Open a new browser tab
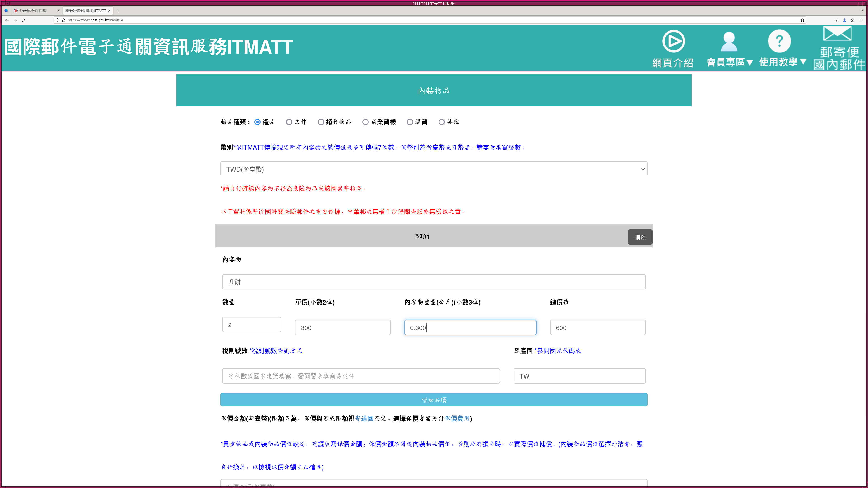Viewport: 868px width, 488px height. [118, 11]
